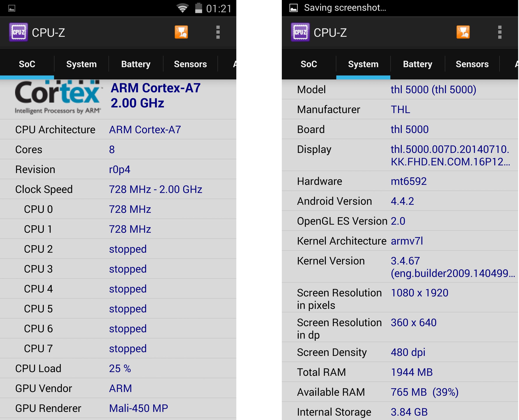Image resolution: width=519 pixels, height=420 pixels.
Task: Tap the Available RAM row
Action: tap(400, 392)
